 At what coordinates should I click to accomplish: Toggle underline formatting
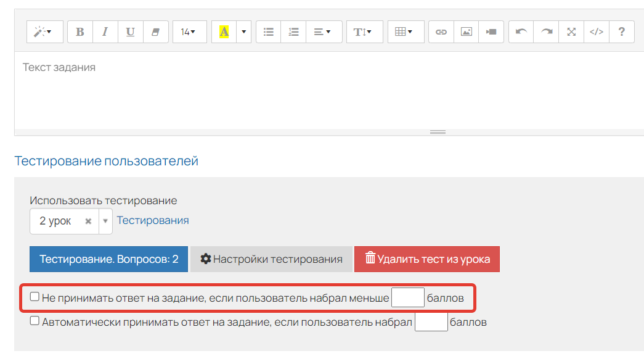[x=130, y=31]
